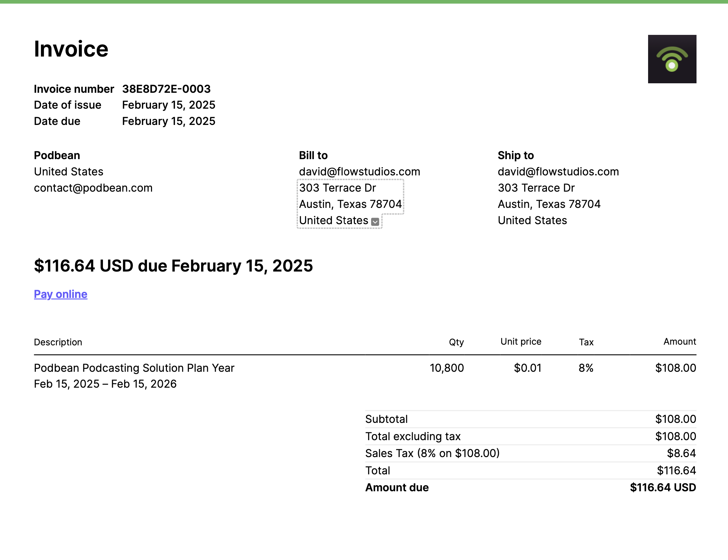The image size is (728, 560).
Task: Click the Pay online link
Action: 61,294
